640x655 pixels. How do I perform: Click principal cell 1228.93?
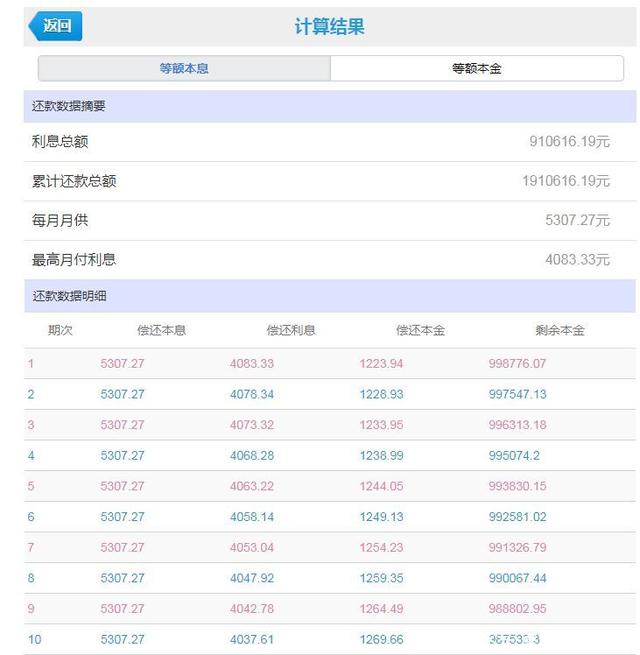coord(381,394)
